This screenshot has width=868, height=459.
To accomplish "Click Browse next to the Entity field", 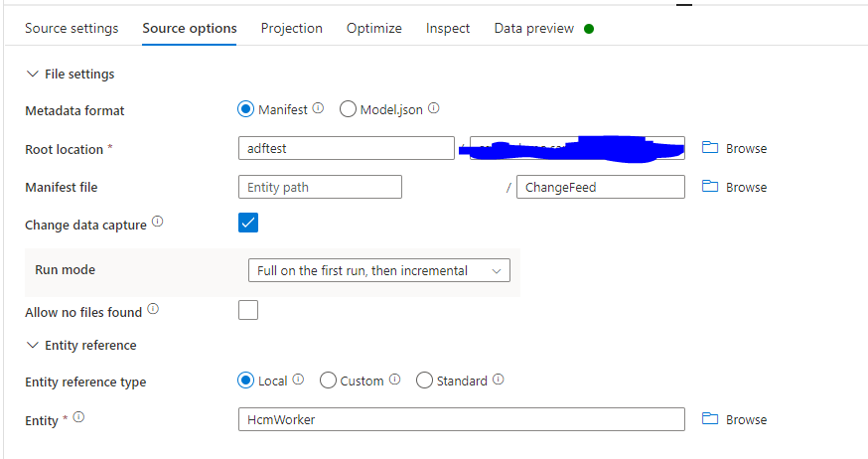I will [x=745, y=420].
